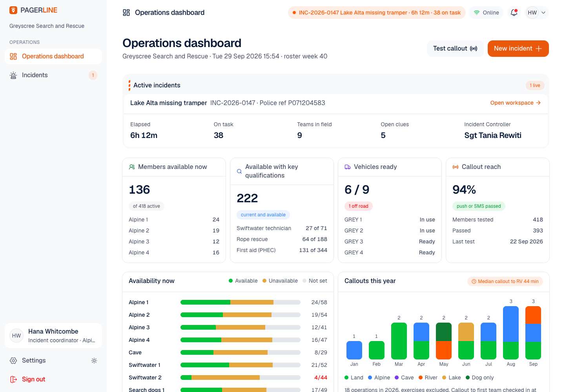Click the Median callout to RV badge
The width and height of the screenshot is (565, 392).
pyautogui.click(x=505, y=281)
